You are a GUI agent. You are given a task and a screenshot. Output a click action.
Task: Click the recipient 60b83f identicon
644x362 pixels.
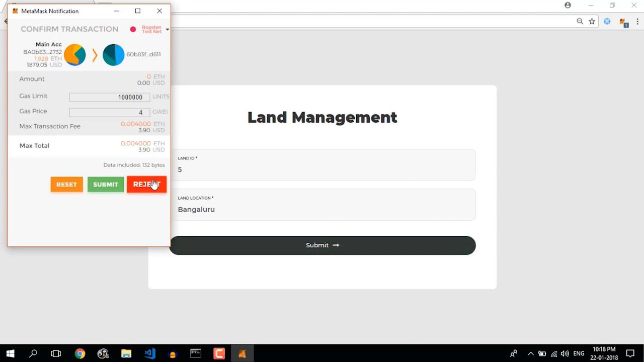(113, 55)
